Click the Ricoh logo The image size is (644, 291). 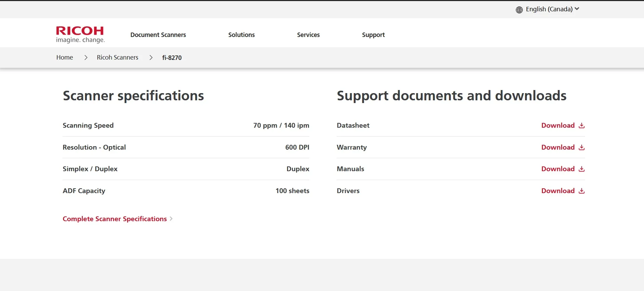(x=80, y=35)
